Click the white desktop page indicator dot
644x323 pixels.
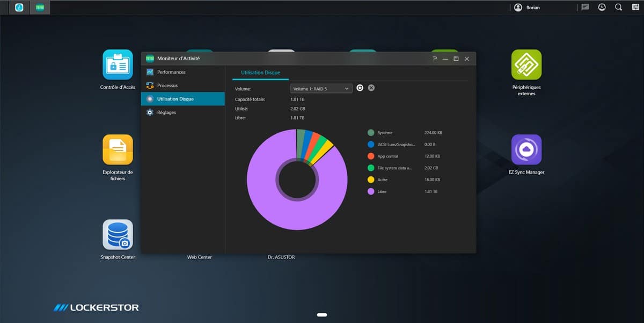pos(322,314)
